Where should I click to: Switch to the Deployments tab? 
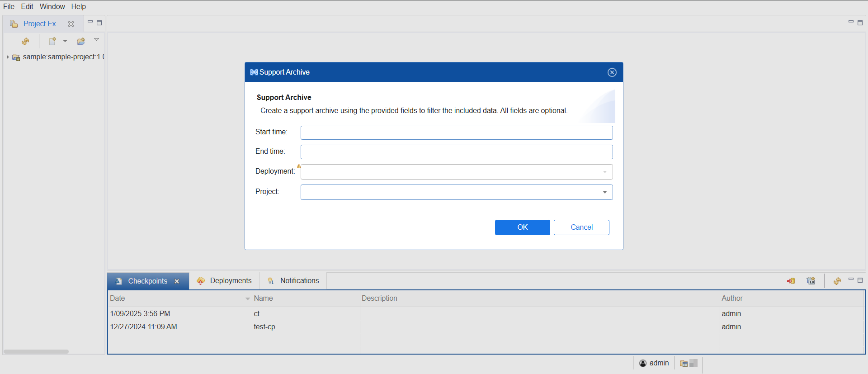[225, 281]
